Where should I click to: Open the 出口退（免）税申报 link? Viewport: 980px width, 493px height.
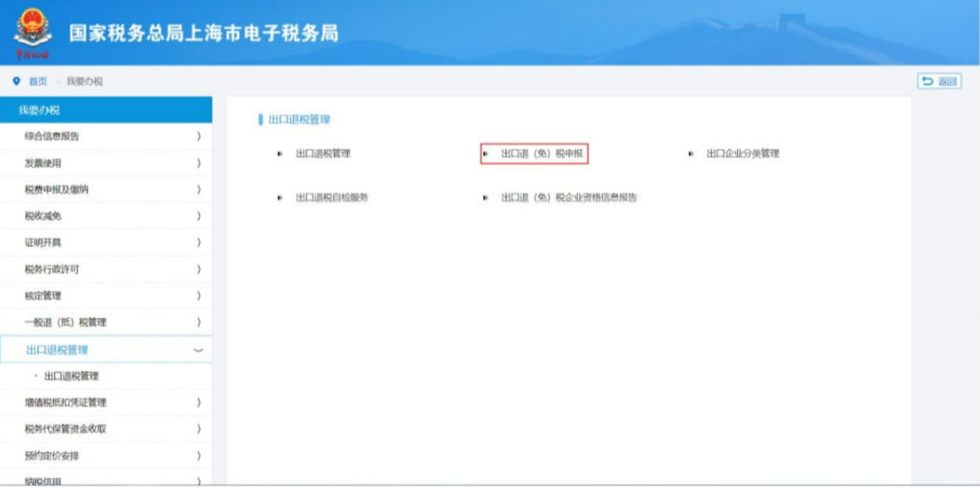click(x=541, y=153)
